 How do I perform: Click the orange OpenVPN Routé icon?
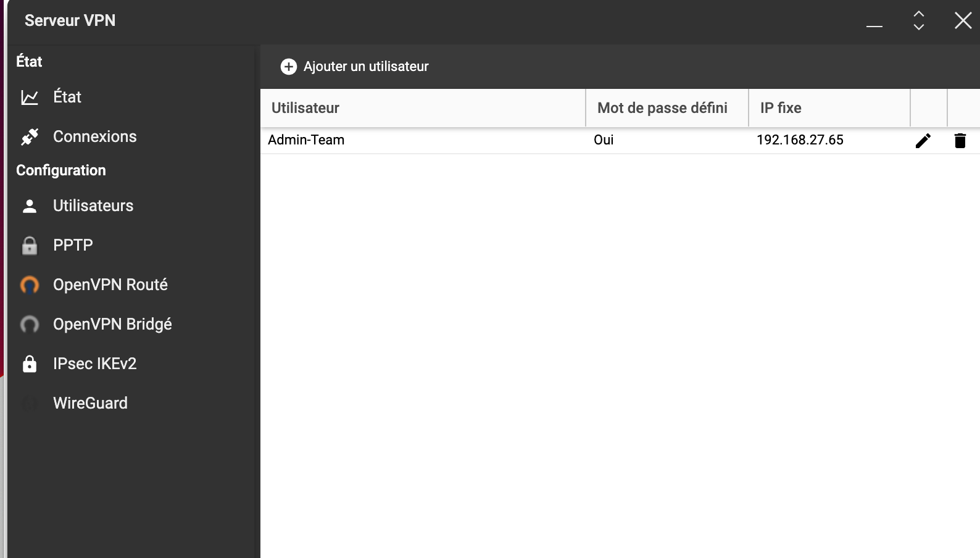pyautogui.click(x=30, y=285)
